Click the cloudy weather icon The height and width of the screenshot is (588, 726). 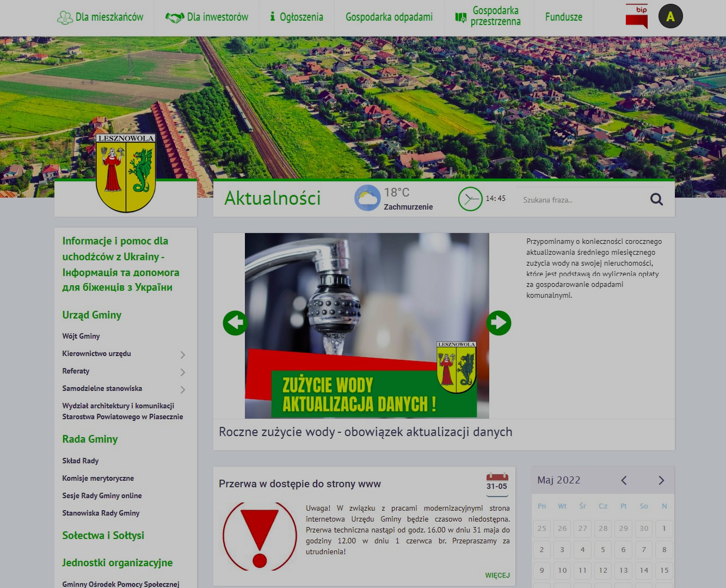pos(367,198)
